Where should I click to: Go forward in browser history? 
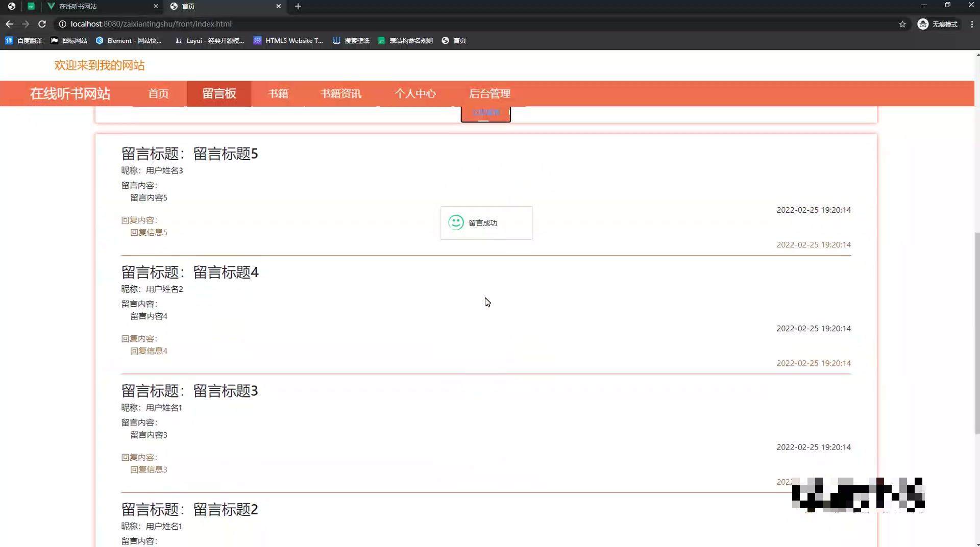[x=26, y=24]
